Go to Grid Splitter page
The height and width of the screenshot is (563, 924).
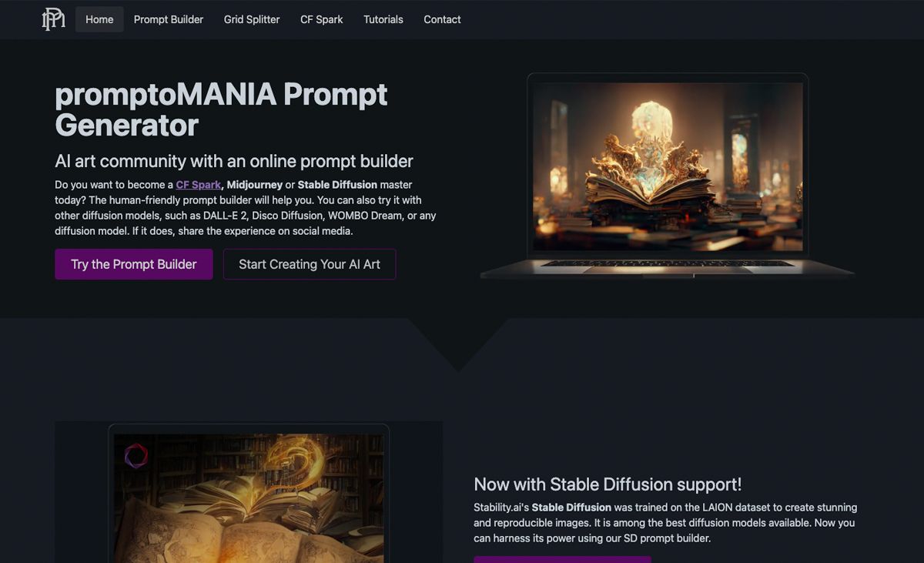pyautogui.click(x=252, y=19)
